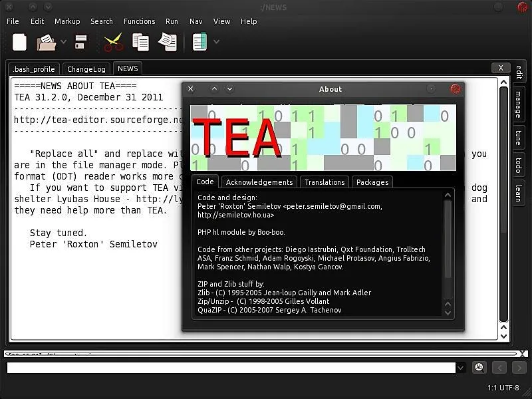This screenshot has width=532, height=399.
Task: Cut text using the scissors icon
Action: [x=112, y=42]
